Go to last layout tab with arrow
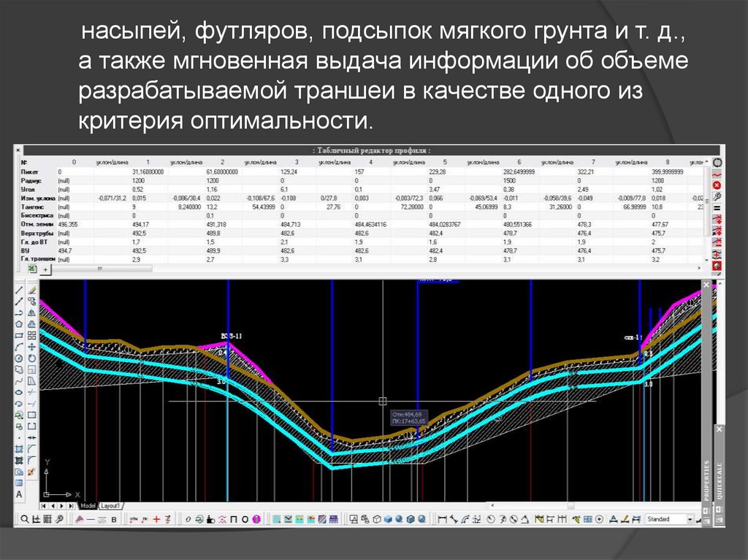Screen dimensions: 748x560 point(71,506)
